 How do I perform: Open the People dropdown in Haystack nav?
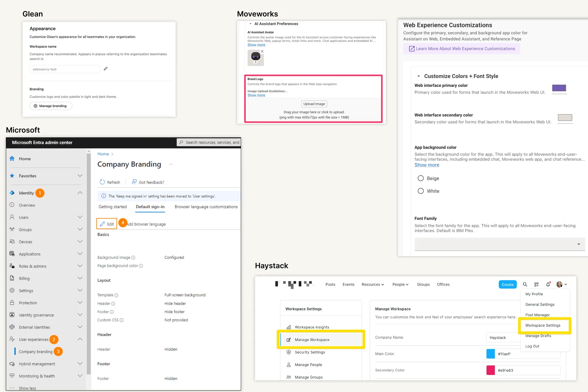[400, 284]
